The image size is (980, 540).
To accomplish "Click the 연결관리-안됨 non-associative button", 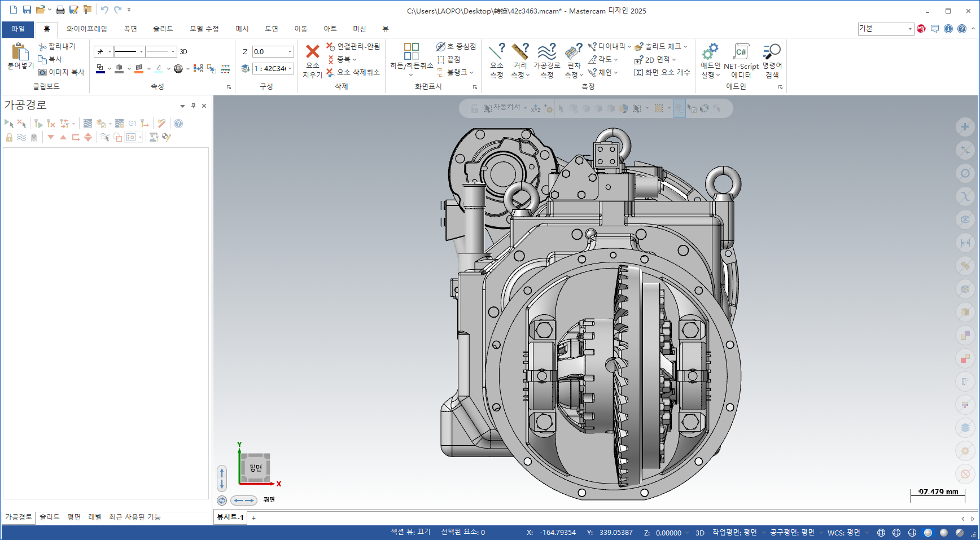I will click(x=353, y=46).
